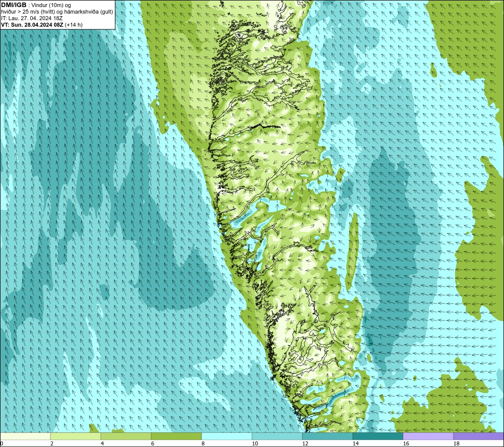Click the 'hviður > 25 m/s' legend line

(x=57, y=12)
